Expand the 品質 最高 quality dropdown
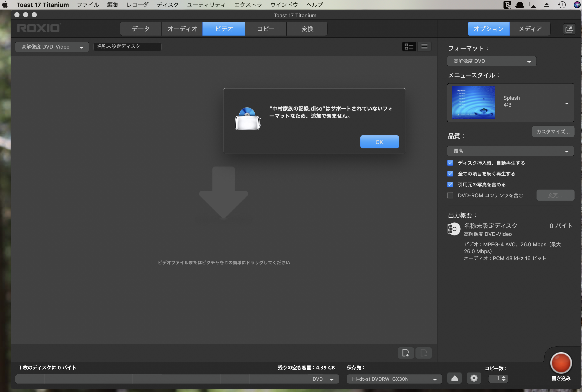The height and width of the screenshot is (392, 582). (510, 151)
